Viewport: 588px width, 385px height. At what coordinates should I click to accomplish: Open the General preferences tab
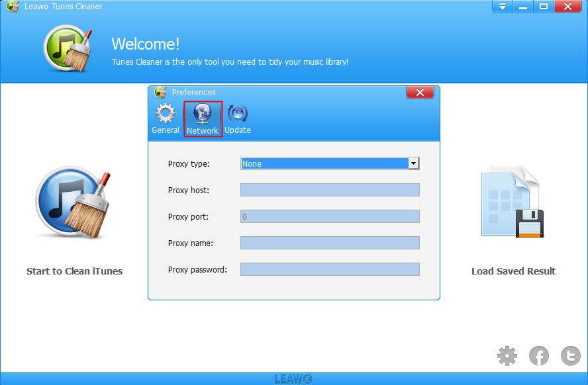[166, 119]
